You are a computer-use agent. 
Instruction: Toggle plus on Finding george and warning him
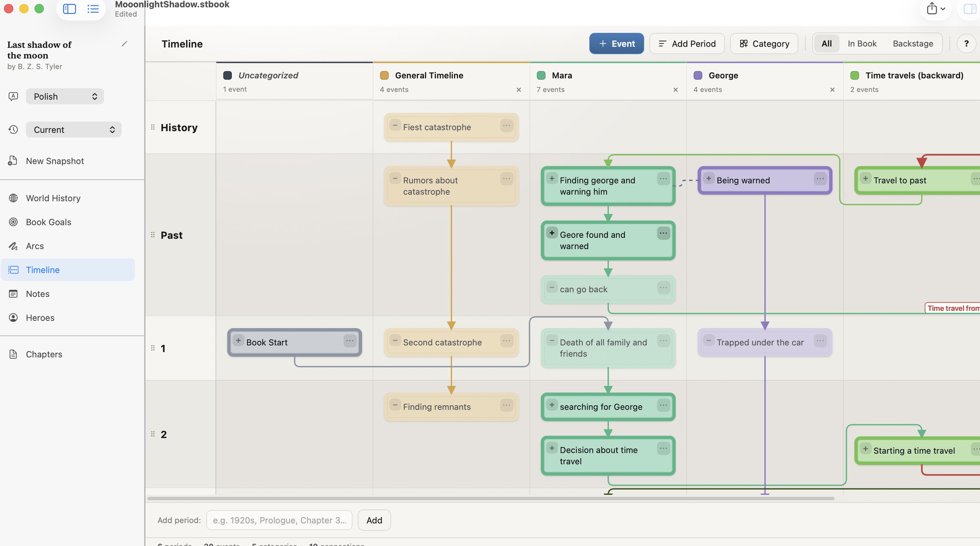(x=552, y=178)
